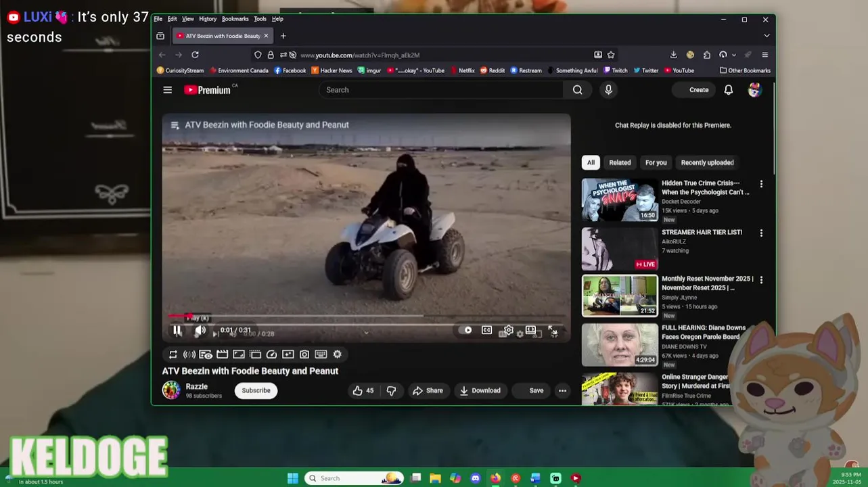The height and width of the screenshot is (487, 868).
Task: Open the Reddit bookmark
Action: click(x=493, y=70)
